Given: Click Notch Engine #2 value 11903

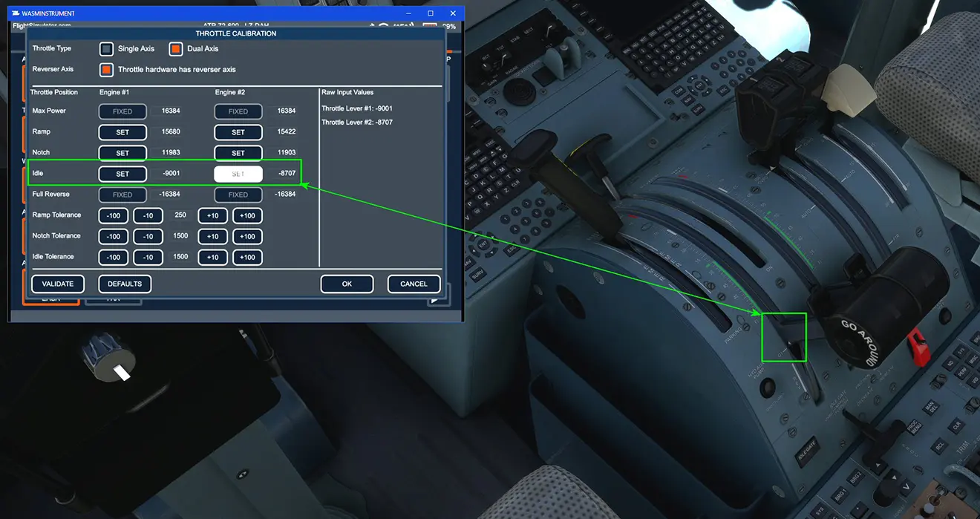Looking at the screenshot, I should tap(287, 153).
